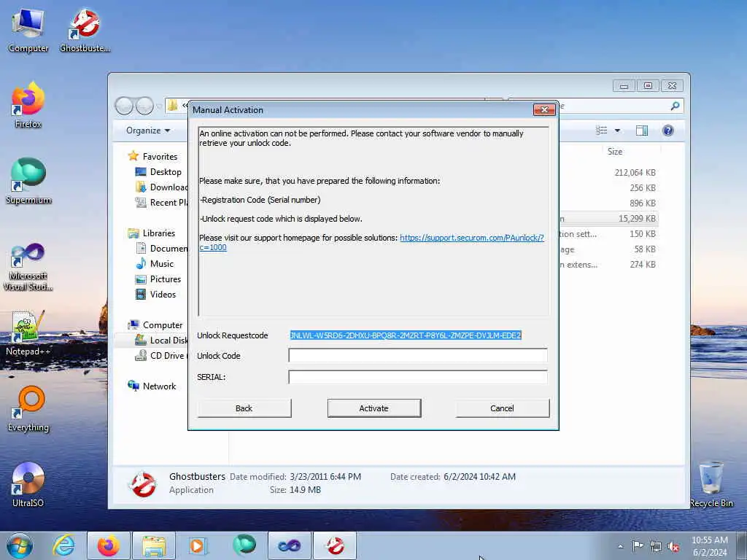Select the 274 KB file row
This screenshot has width=747, height=560.
(x=609, y=264)
